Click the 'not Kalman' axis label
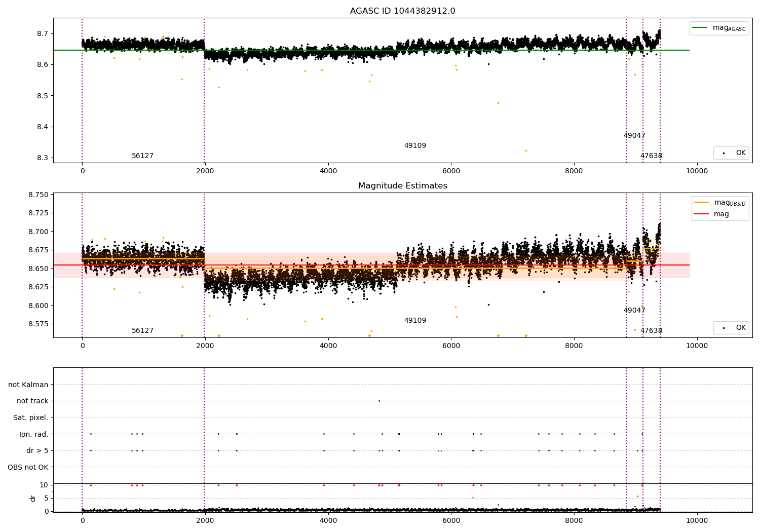Viewport: 760px width, 532px height. (x=28, y=385)
